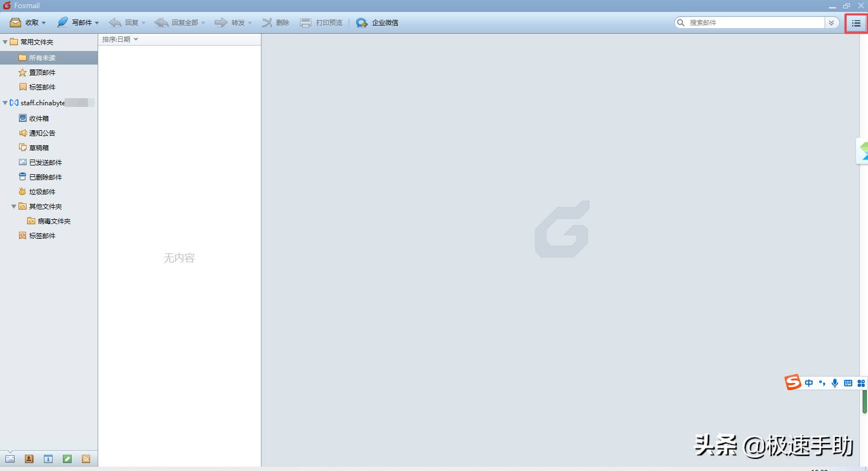Image resolution: width=868 pixels, height=471 pixels.
Task: Open the contacts (address book) icon
Action: [x=29, y=459]
